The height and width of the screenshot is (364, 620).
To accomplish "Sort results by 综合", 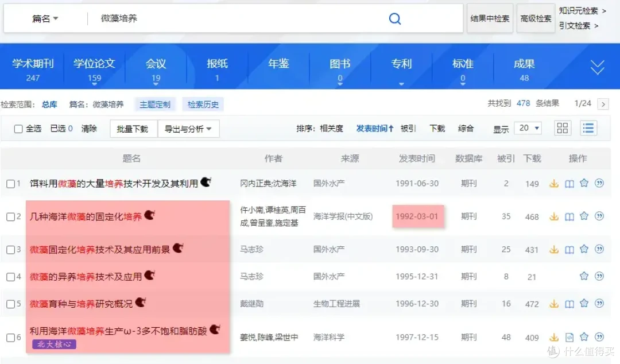I will tap(466, 129).
